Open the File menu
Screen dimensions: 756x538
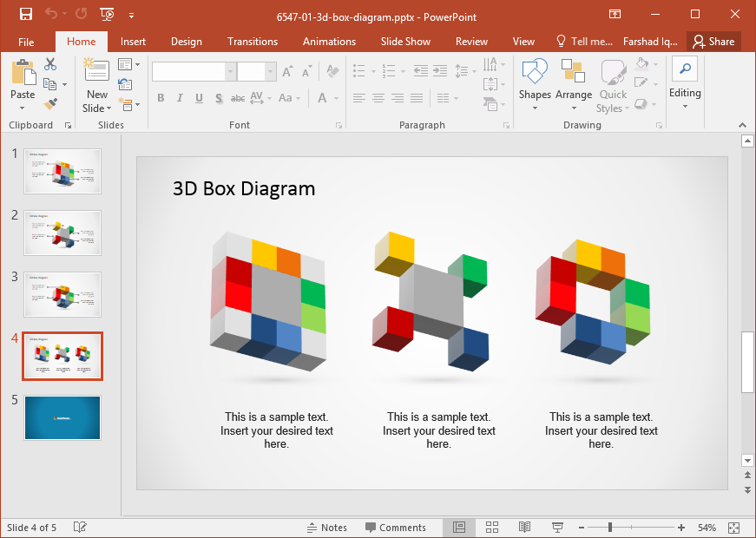pos(26,42)
